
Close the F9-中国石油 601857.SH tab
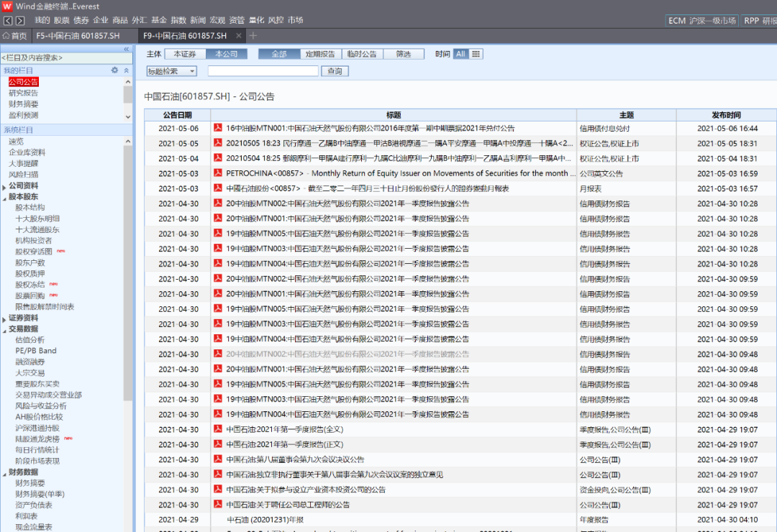(x=238, y=36)
